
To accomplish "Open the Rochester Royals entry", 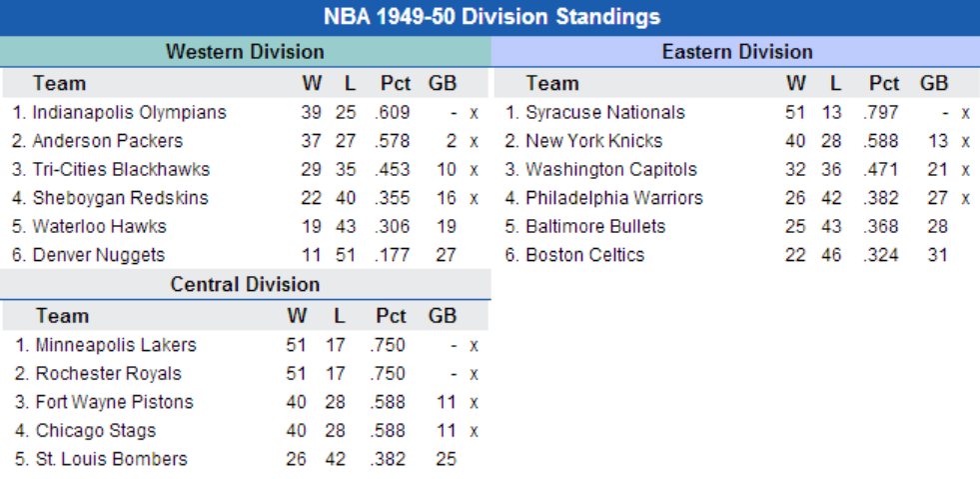I will 108,374.
